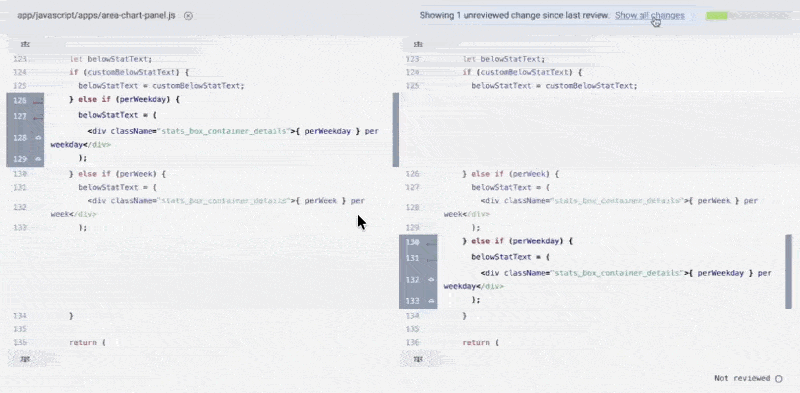This screenshot has height=393, width=800.
Task: Click line number 130 in the left pane
Action: (x=20, y=174)
